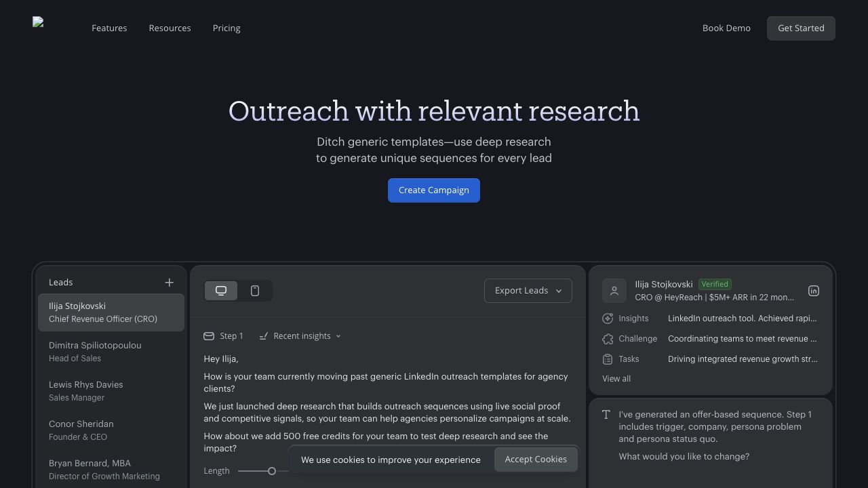
Task: Click the site logo in header
Action: point(39,23)
